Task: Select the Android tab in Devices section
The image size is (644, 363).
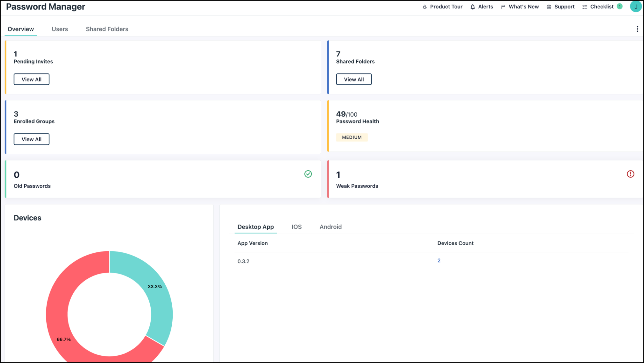Action: 330,227
